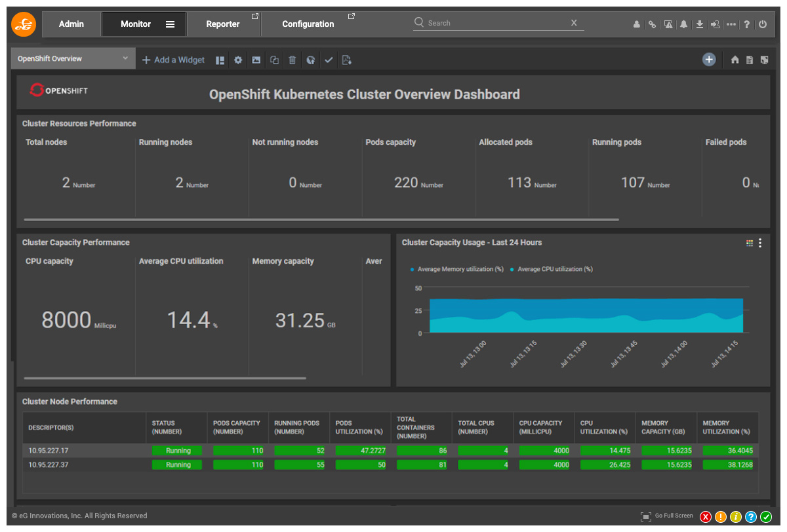
Task: Click the Running pods value 107
Action: [633, 183]
